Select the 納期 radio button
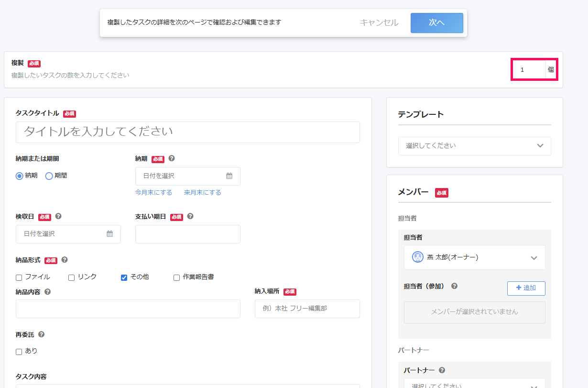The image size is (588, 388). 20,176
